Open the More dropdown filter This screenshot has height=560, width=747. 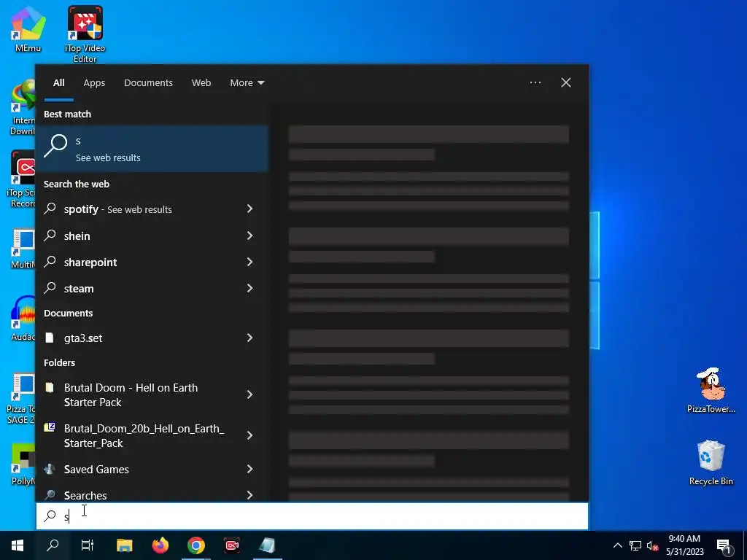click(x=247, y=83)
